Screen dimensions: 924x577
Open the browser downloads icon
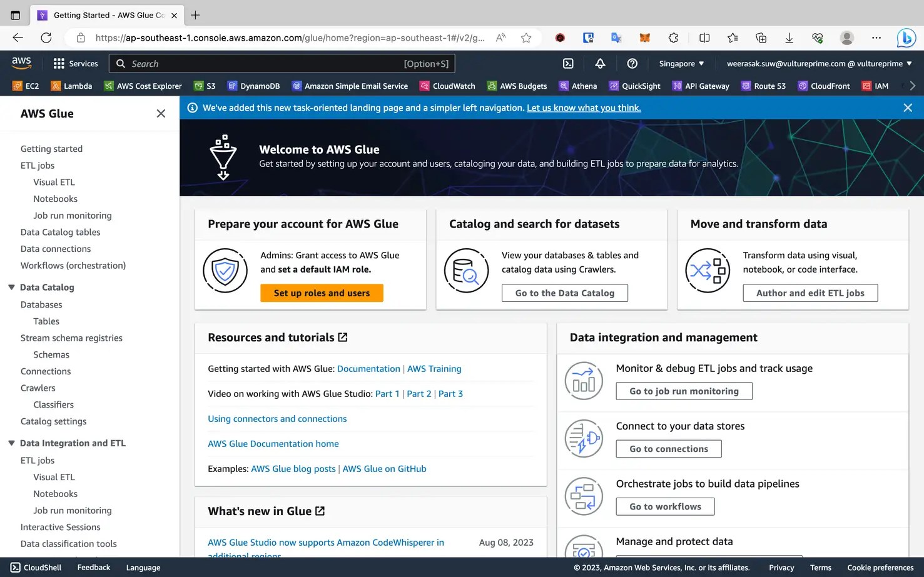789,38
